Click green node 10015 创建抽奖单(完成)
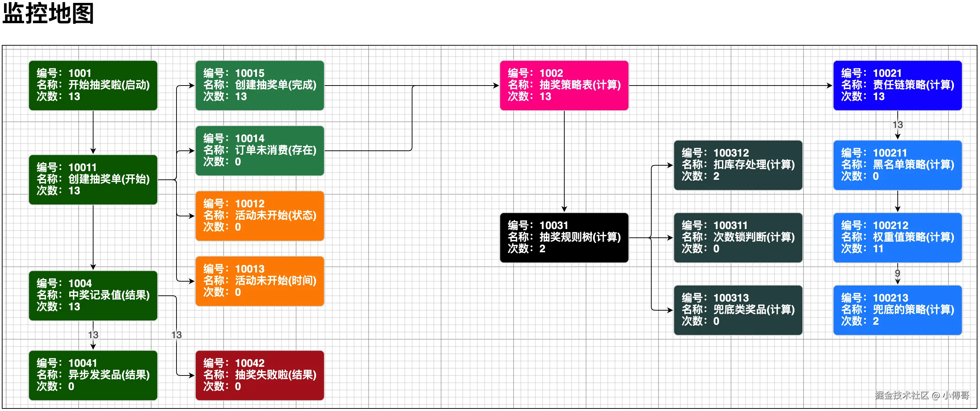 259,85
